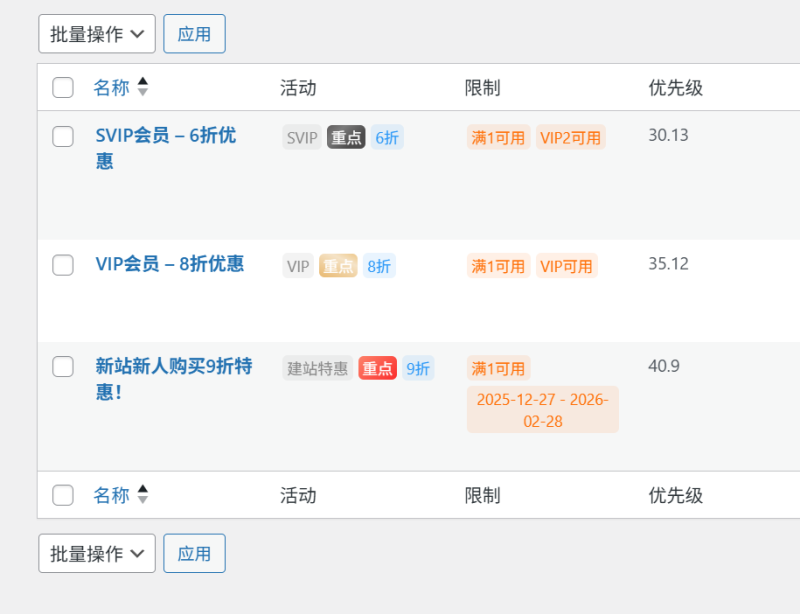Image resolution: width=800 pixels, height=614 pixels.
Task: Click the 6折 discount badge
Action: pos(386,137)
